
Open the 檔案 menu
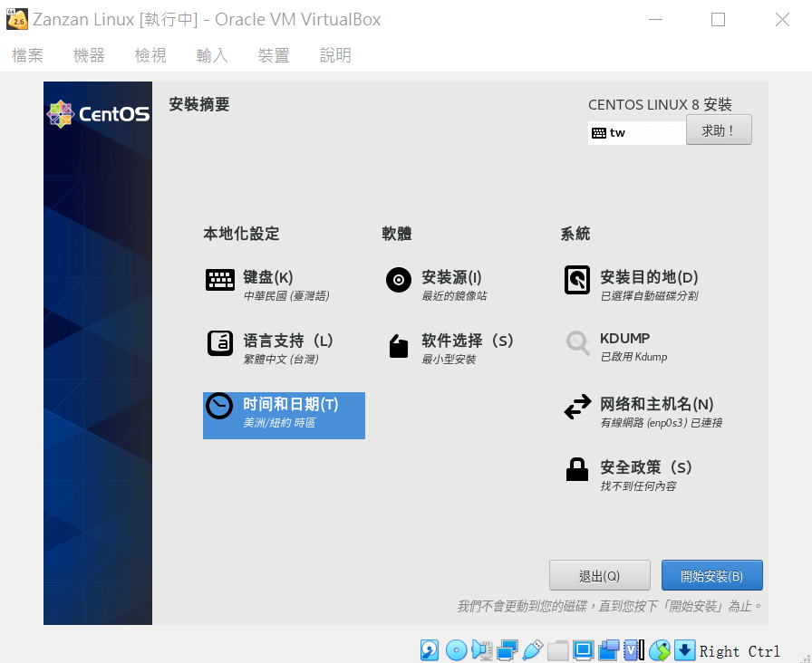[x=27, y=55]
